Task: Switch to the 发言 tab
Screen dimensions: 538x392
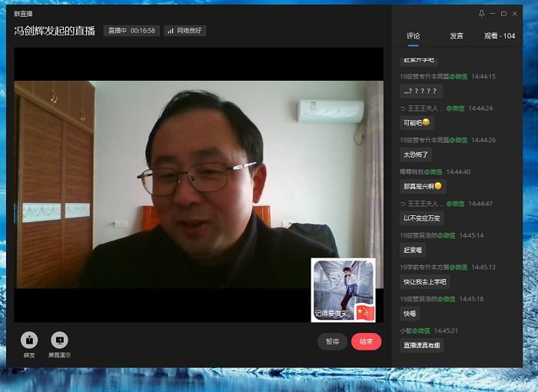Action: [x=457, y=36]
